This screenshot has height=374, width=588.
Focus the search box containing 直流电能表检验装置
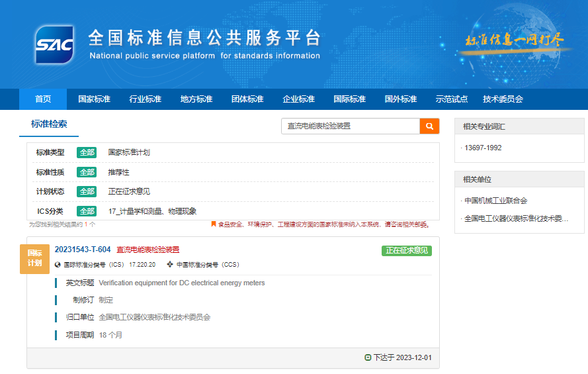(351, 126)
